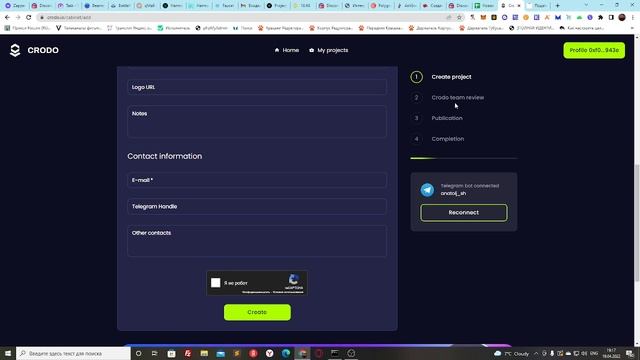
Task: Launch FileZilla from the taskbar
Action: click(188, 353)
